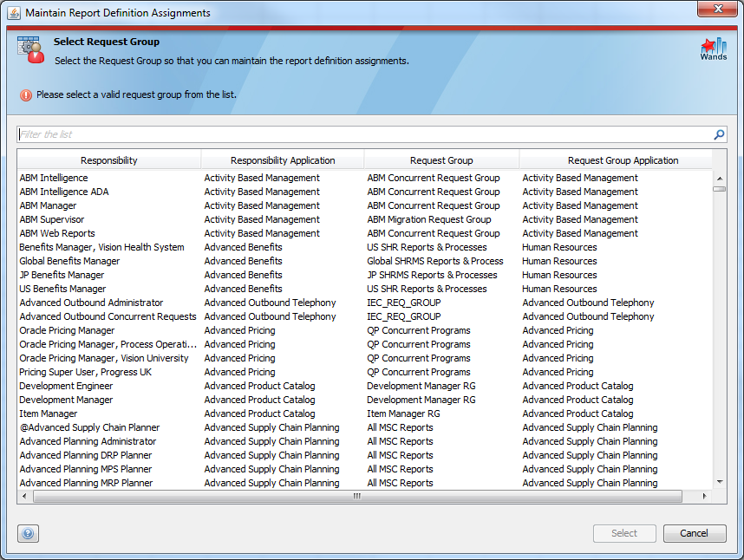Click the Select button
Viewport: 744px width, 560px height.
(624, 533)
